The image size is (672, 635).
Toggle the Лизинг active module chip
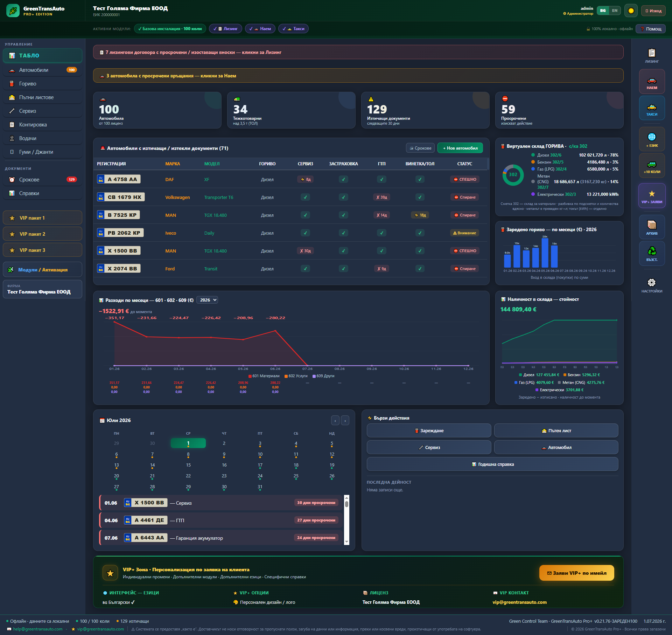(x=225, y=29)
